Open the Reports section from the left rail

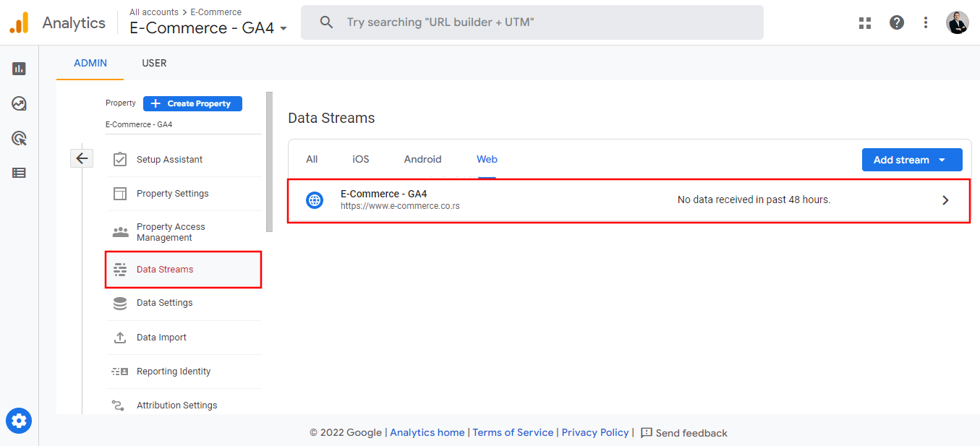tap(18, 67)
